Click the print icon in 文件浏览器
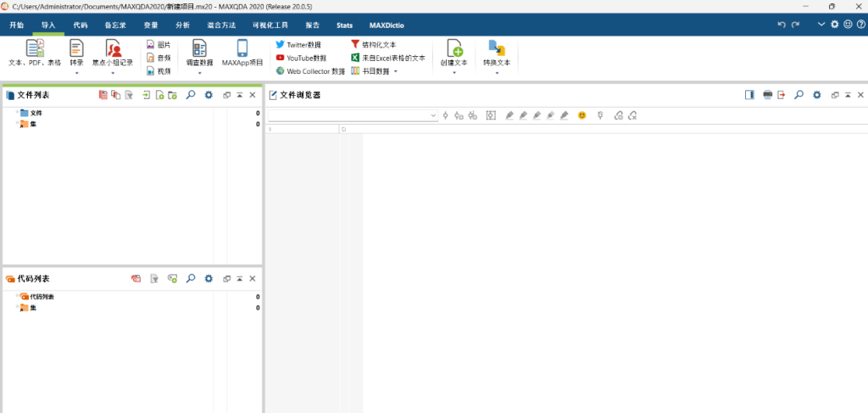The image size is (868, 413). click(767, 95)
